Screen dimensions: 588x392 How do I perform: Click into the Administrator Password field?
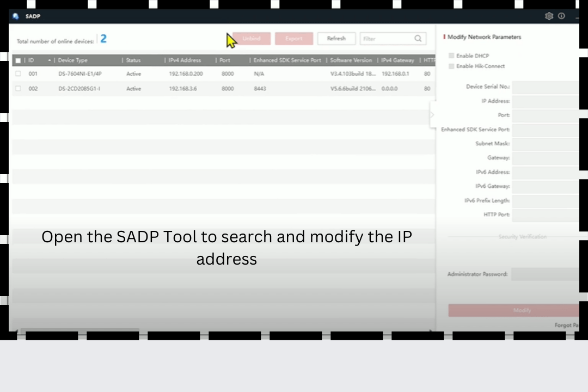coord(544,274)
